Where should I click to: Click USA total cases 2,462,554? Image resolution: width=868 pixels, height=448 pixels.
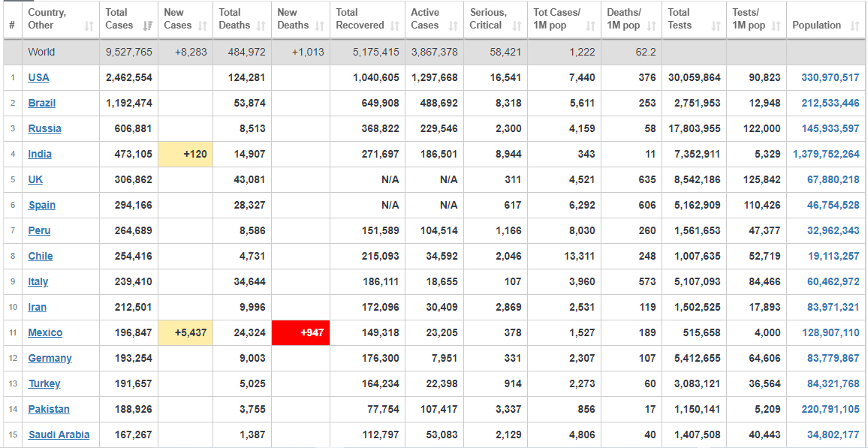coord(128,77)
